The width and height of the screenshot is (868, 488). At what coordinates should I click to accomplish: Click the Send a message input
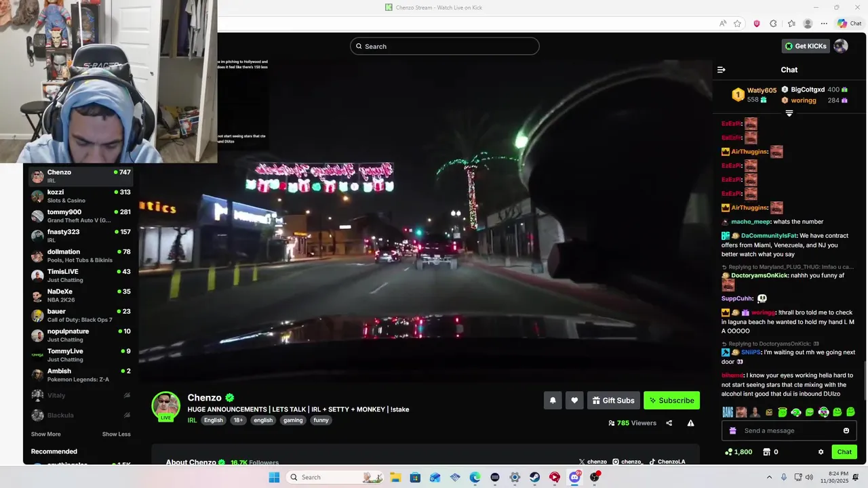[789, 430]
